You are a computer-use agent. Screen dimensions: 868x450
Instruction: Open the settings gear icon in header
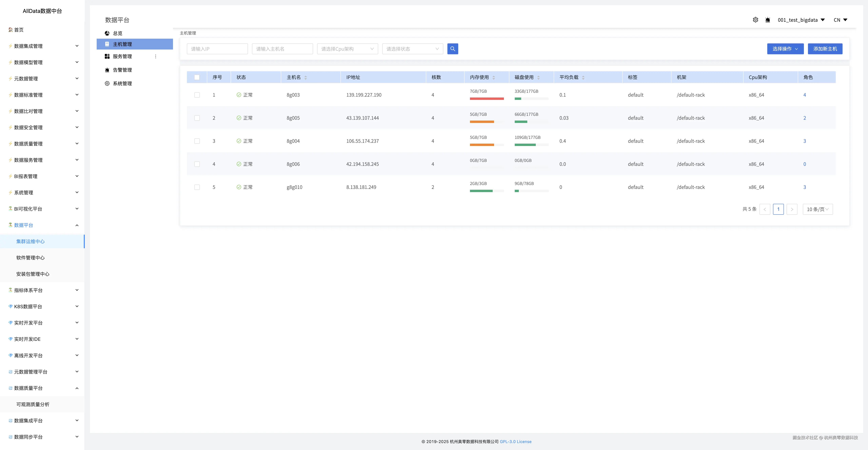click(x=755, y=20)
